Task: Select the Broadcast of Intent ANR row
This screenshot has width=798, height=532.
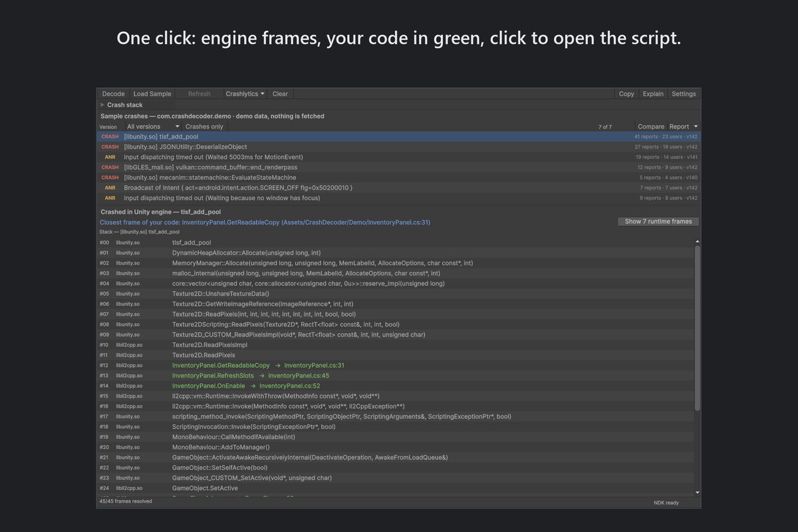Action: point(398,188)
